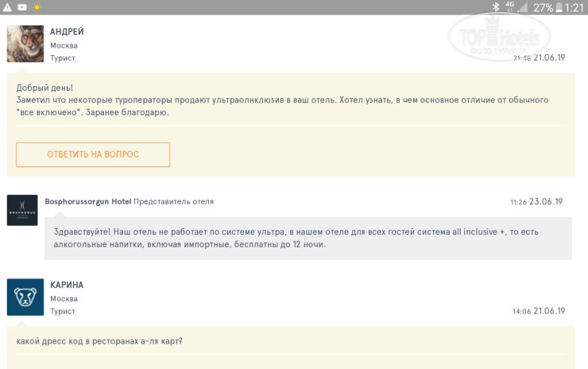Image resolution: width=588 pixels, height=369 pixels.
Task: Open Андрей's tiger avatar
Action: (x=25, y=44)
